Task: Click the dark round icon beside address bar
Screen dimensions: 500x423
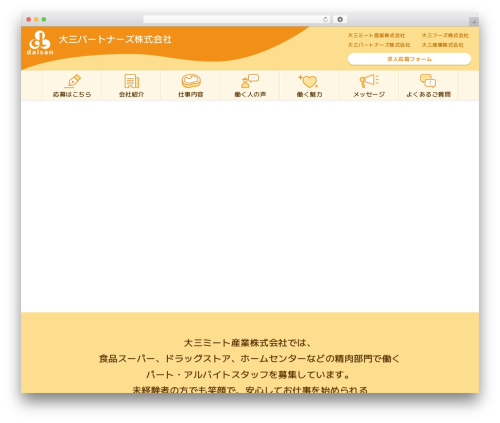Action: click(x=340, y=20)
